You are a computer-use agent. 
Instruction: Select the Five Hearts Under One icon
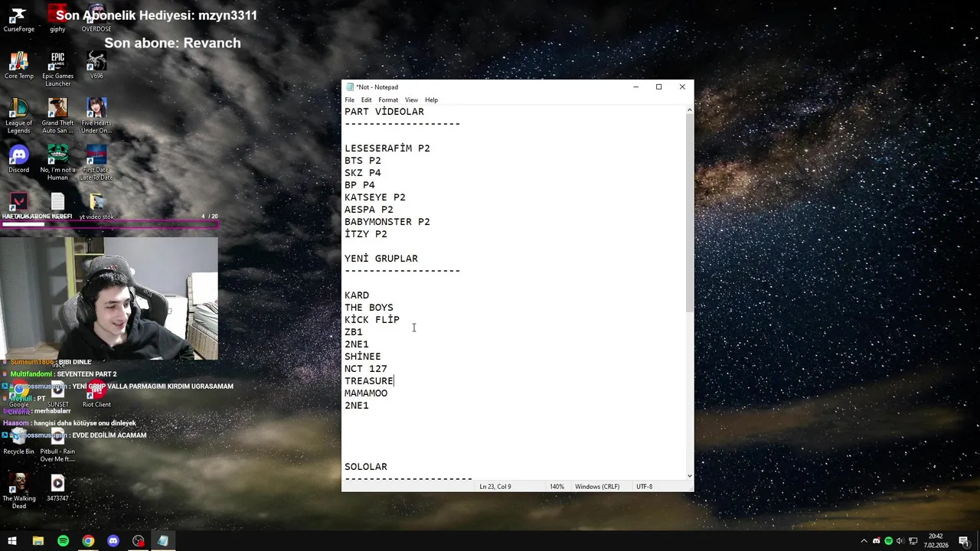pos(96,116)
